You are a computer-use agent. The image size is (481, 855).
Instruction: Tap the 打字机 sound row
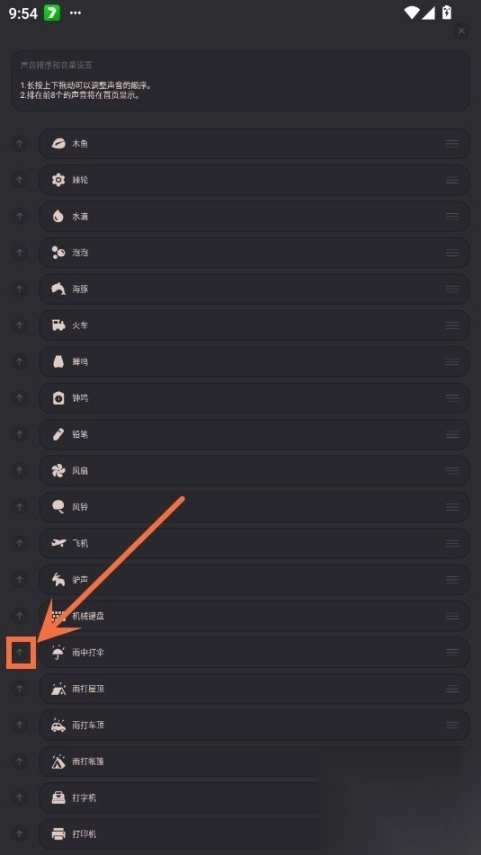(254, 798)
